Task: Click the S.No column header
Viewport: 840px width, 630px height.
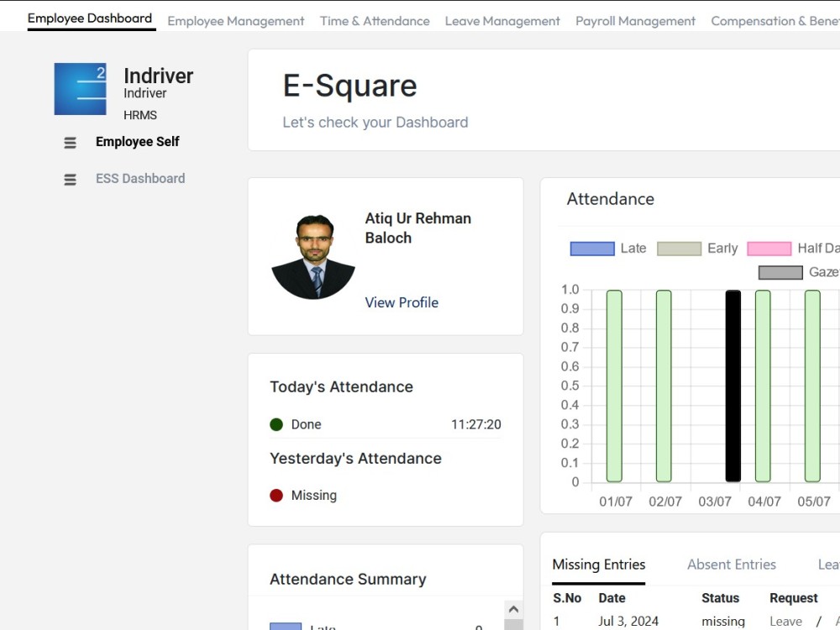Action: pos(567,598)
